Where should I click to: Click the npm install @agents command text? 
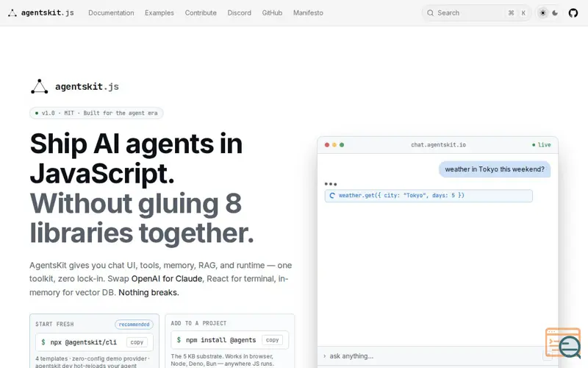tap(221, 340)
